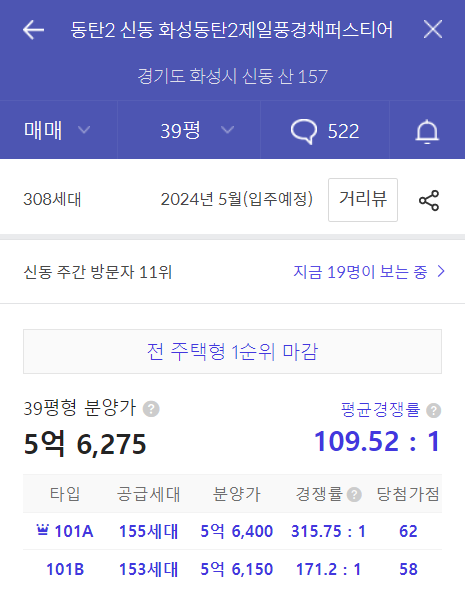Open the 39평 size dropdown

(x=189, y=130)
